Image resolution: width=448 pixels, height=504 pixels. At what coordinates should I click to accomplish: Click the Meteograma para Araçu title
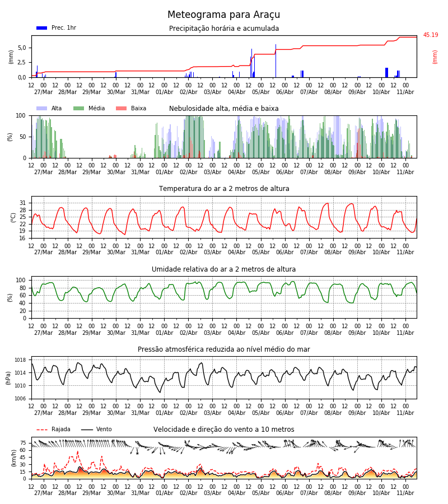223,15
